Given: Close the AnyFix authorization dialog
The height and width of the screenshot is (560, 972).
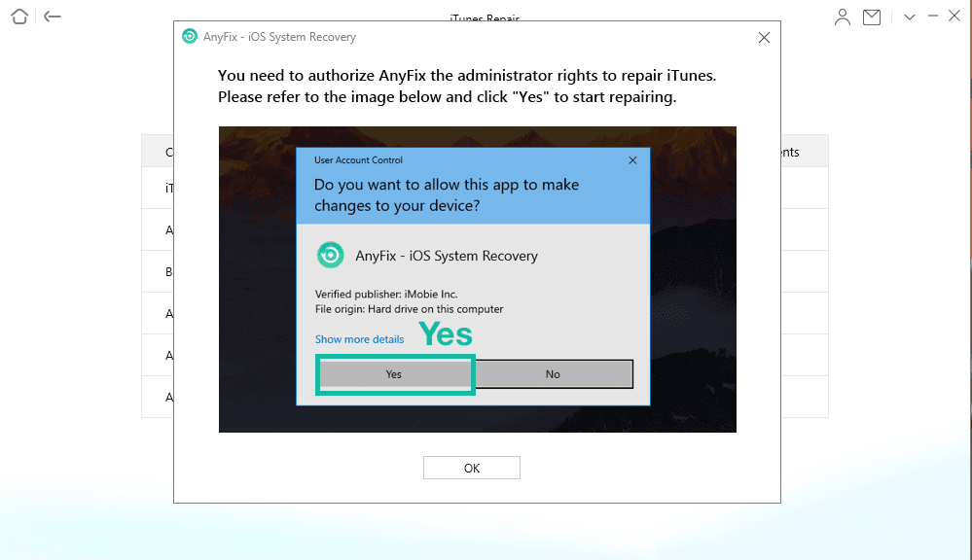Looking at the screenshot, I should click(x=765, y=38).
